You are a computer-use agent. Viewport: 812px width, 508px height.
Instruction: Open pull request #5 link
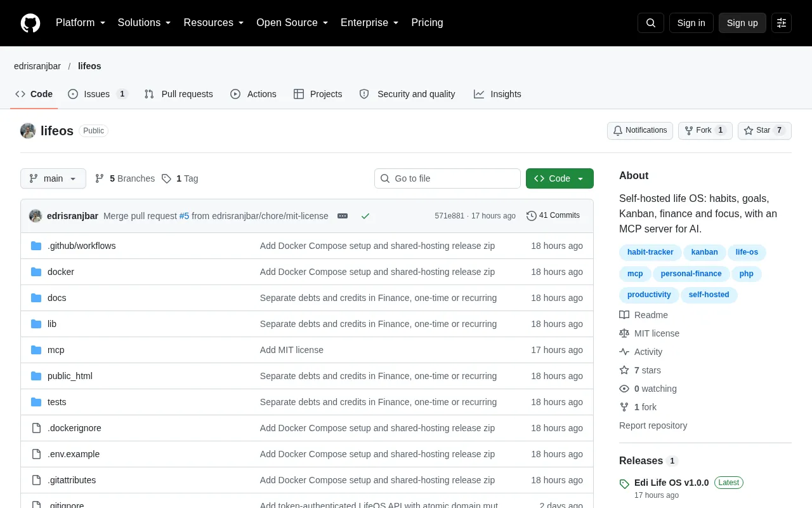pyautogui.click(x=184, y=216)
